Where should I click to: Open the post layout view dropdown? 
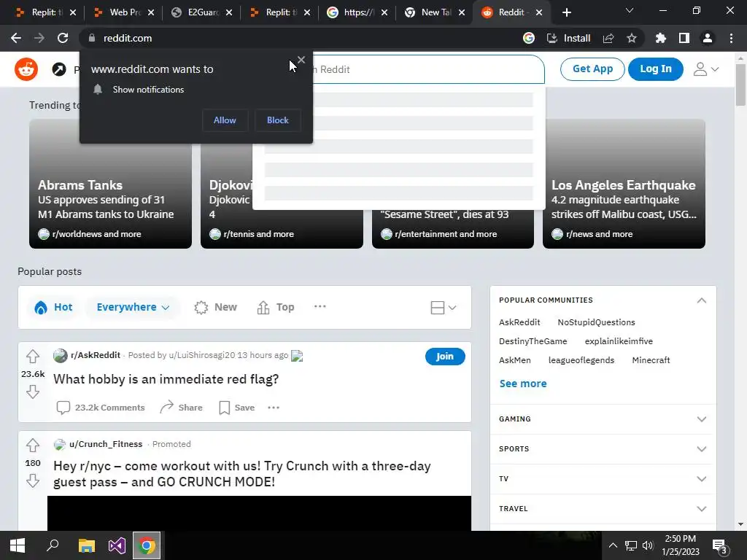(443, 308)
